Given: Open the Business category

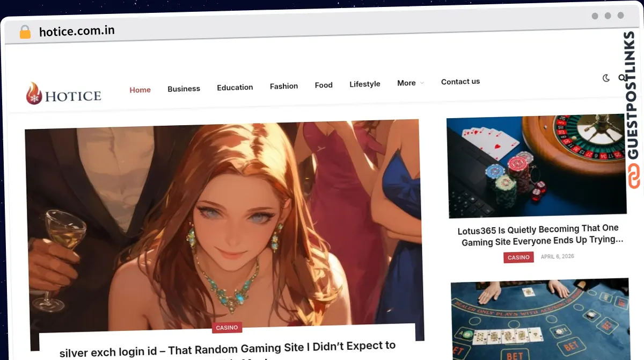Looking at the screenshot, I should pyautogui.click(x=184, y=89).
